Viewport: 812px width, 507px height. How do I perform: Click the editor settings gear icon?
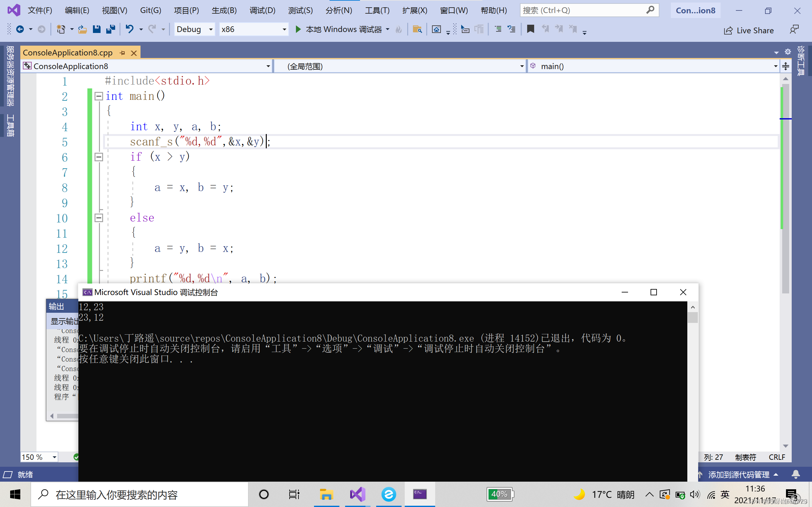(x=788, y=52)
